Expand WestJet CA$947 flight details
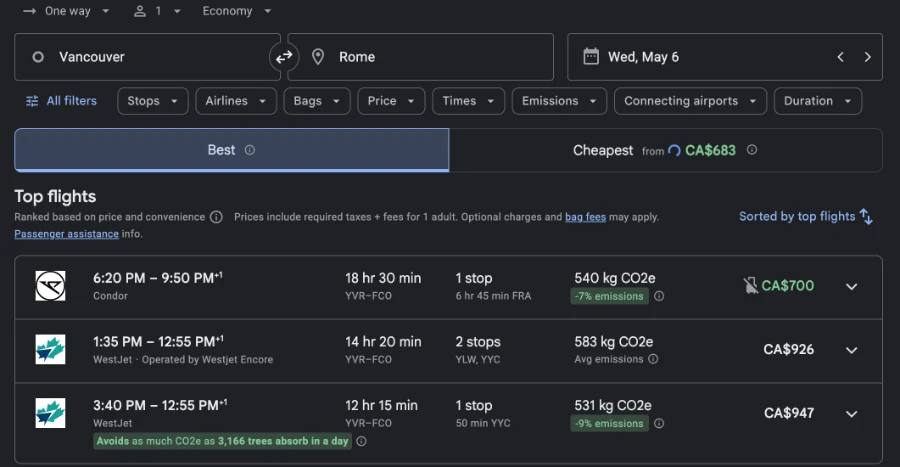The width and height of the screenshot is (900, 467). [852, 414]
